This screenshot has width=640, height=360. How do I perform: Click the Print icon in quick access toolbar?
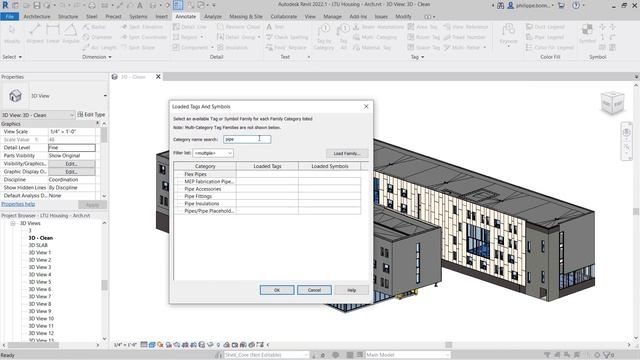coord(92,5)
